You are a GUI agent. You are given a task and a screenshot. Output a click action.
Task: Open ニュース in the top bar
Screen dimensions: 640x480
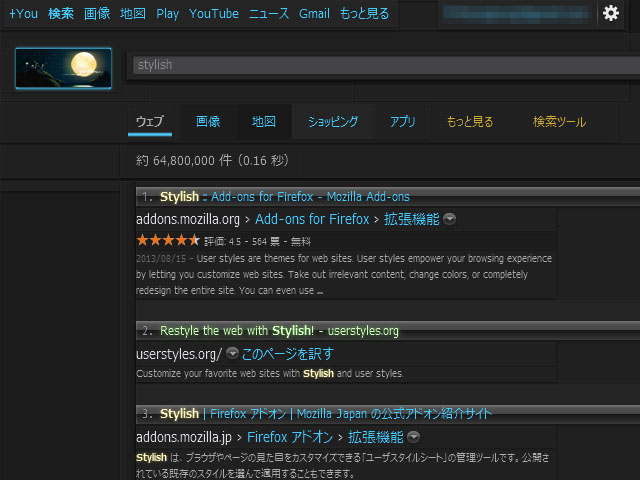269,14
